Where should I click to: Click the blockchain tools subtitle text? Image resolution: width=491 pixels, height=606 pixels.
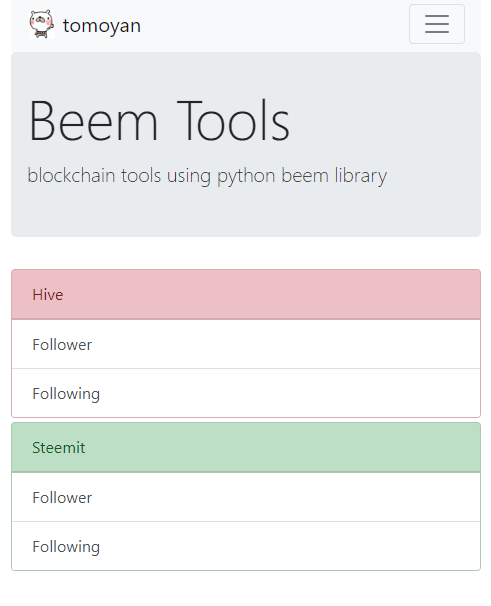(207, 175)
